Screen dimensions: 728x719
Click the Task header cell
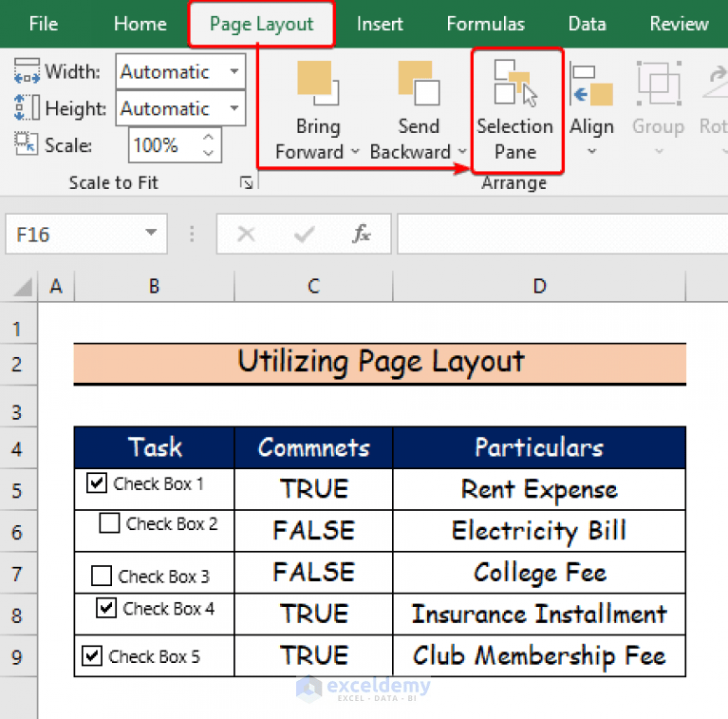[x=155, y=447]
